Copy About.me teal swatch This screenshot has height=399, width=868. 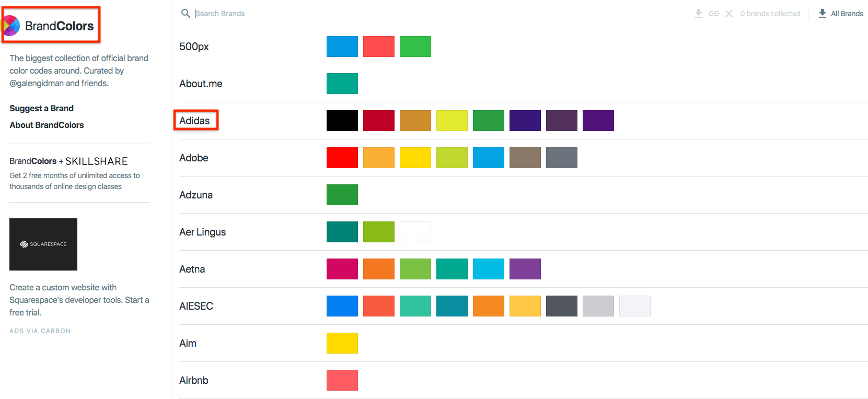click(x=342, y=84)
